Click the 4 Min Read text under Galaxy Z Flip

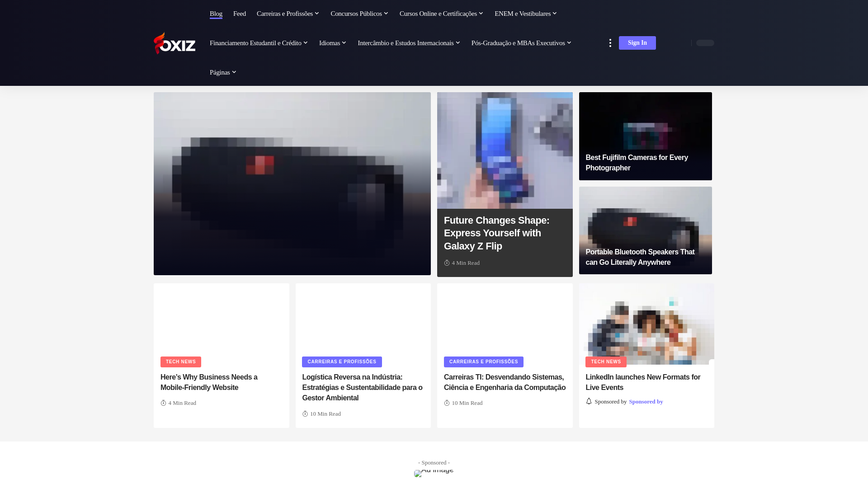point(466,263)
